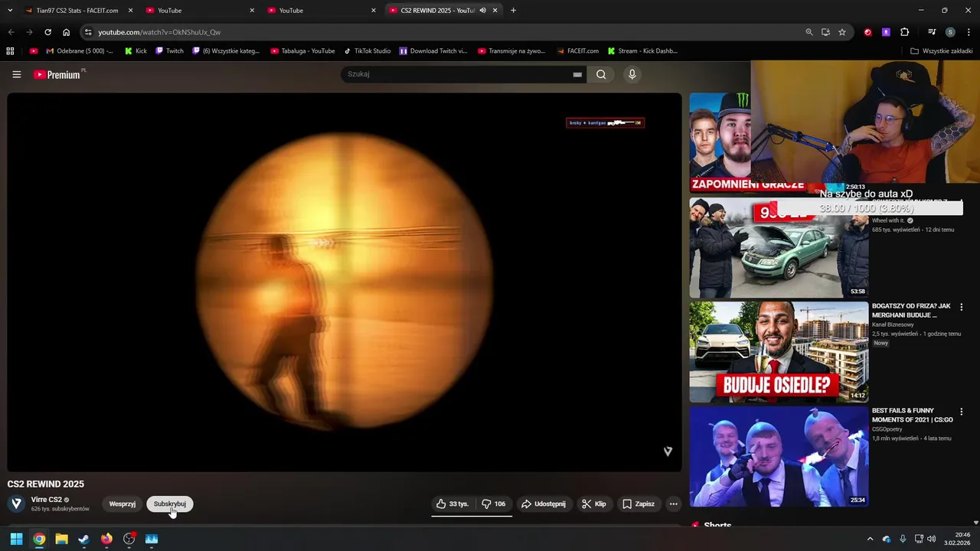The width and height of the screenshot is (980, 551).
Task: Share the video via Udostępnij
Action: click(x=544, y=504)
